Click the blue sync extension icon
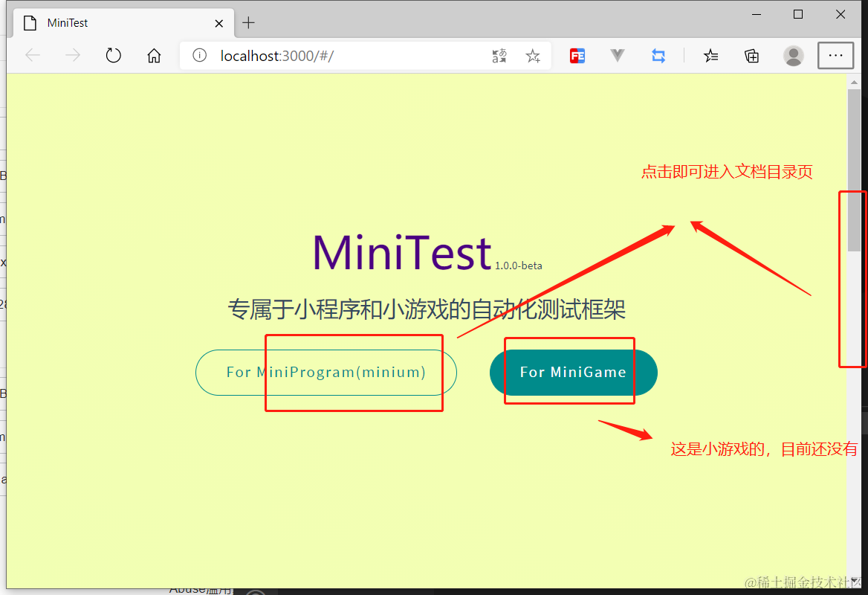 (658, 56)
